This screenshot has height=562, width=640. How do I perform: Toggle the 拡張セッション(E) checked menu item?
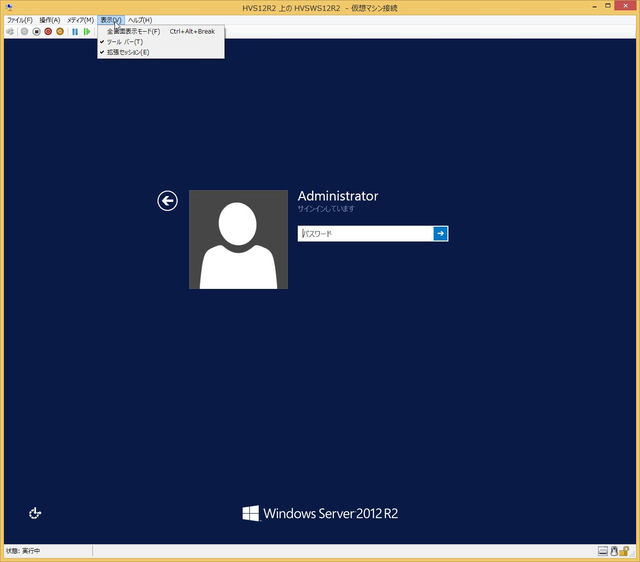pos(161,52)
